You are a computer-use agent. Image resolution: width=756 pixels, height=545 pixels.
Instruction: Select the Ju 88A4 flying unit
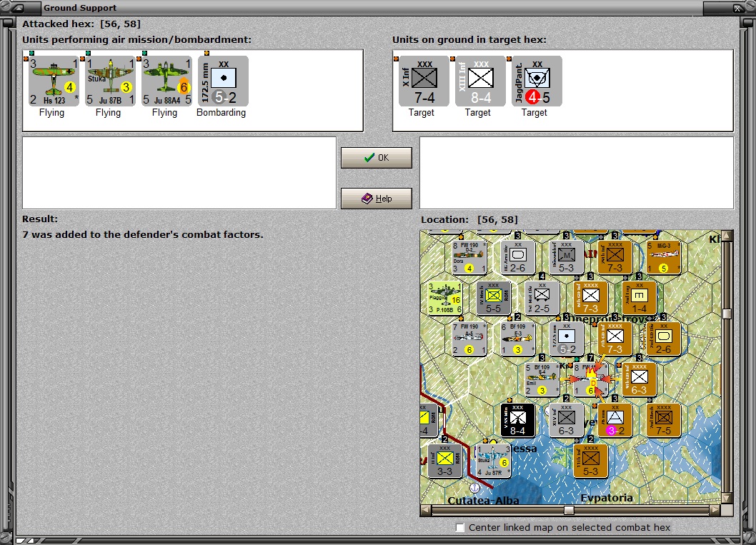pos(166,81)
